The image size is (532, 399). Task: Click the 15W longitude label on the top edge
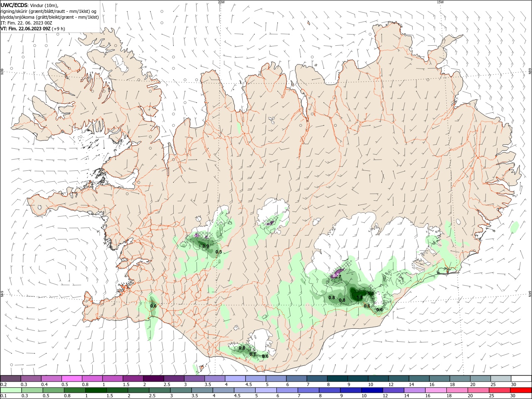(440, 2)
